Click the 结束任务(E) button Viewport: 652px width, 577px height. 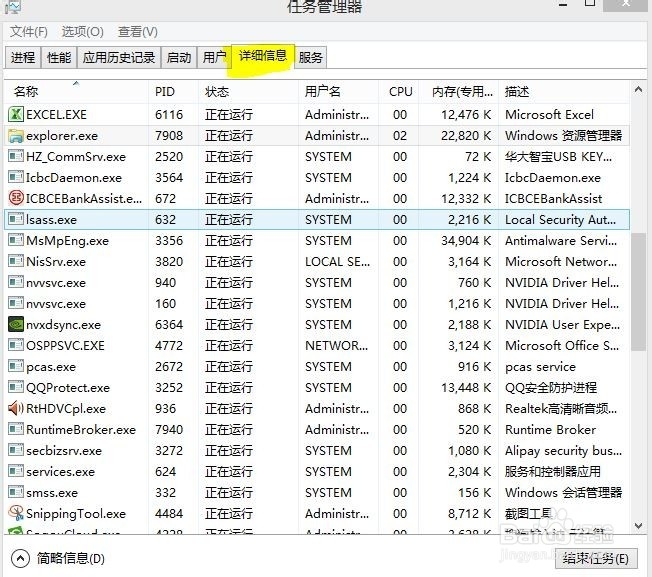coord(595,558)
